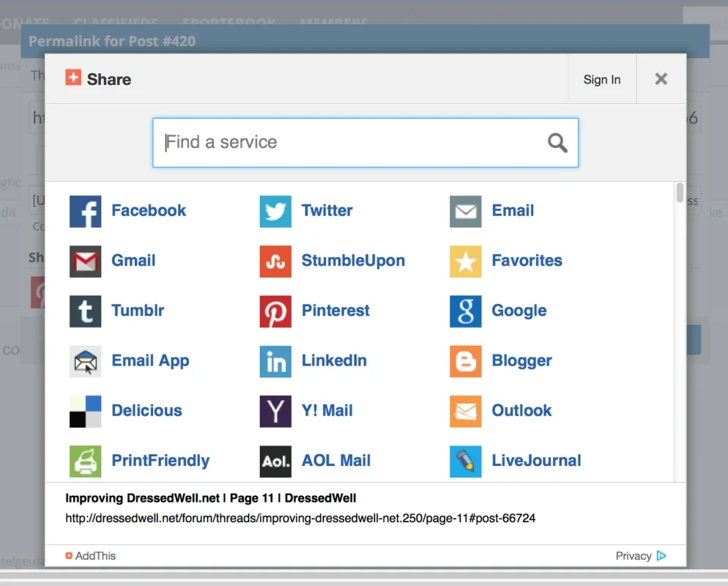This screenshot has height=586, width=728.
Task: Click the services list scrollbar thumb
Action: click(680, 193)
